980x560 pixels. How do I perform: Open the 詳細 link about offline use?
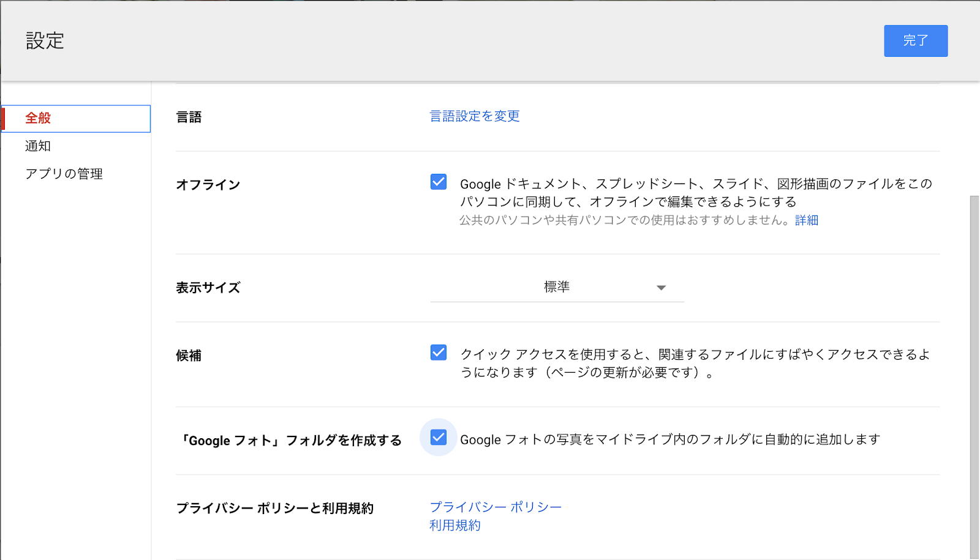[x=807, y=220]
